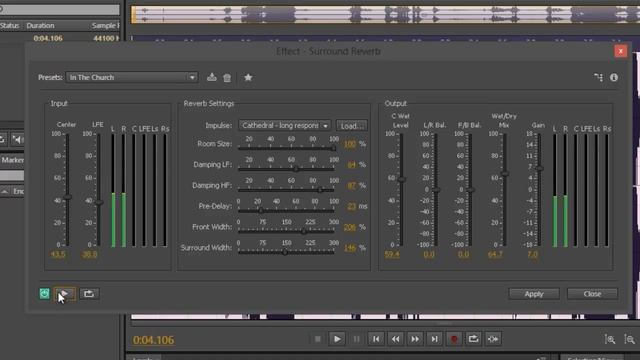Open the Impulse dropdown Cathedral long response

click(x=284, y=125)
